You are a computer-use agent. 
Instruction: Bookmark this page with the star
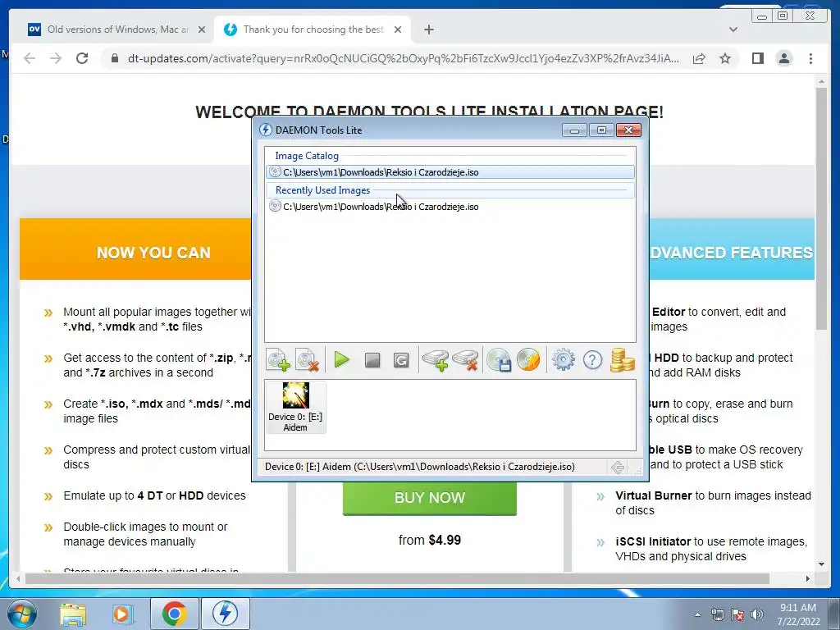click(725, 58)
